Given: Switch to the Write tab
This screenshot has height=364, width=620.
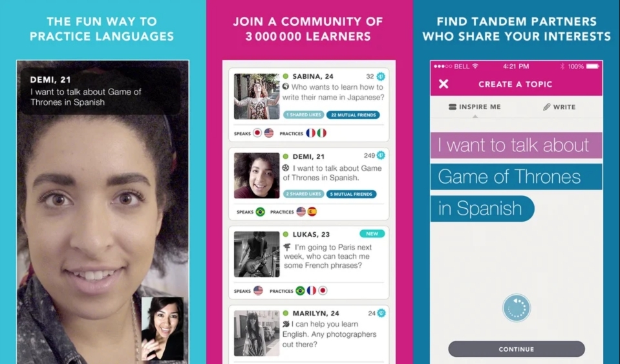Looking at the screenshot, I should click(559, 107).
